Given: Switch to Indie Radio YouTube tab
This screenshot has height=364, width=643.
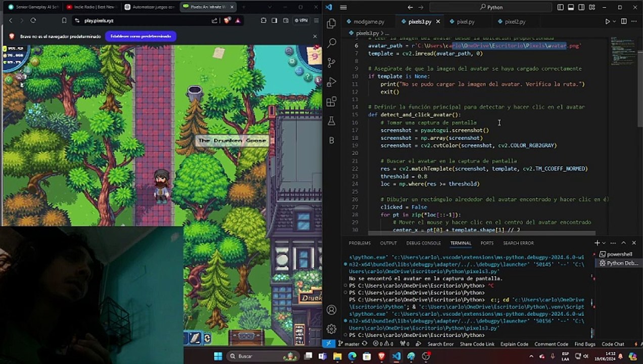Looking at the screenshot, I should pos(92,7).
